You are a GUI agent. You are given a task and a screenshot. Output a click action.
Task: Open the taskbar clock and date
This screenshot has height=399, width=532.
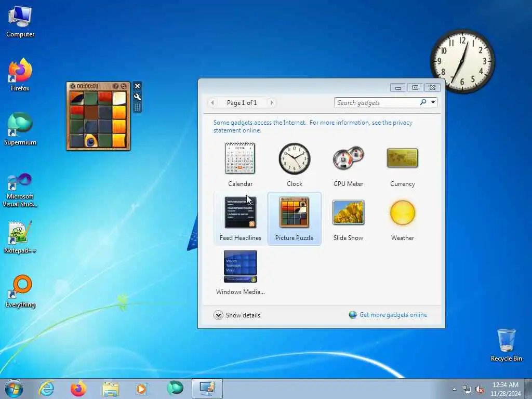pos(505,389)
